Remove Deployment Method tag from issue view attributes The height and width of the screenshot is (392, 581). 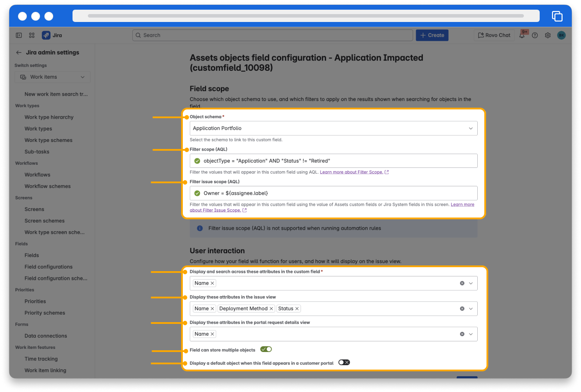[x=271, y=309]
